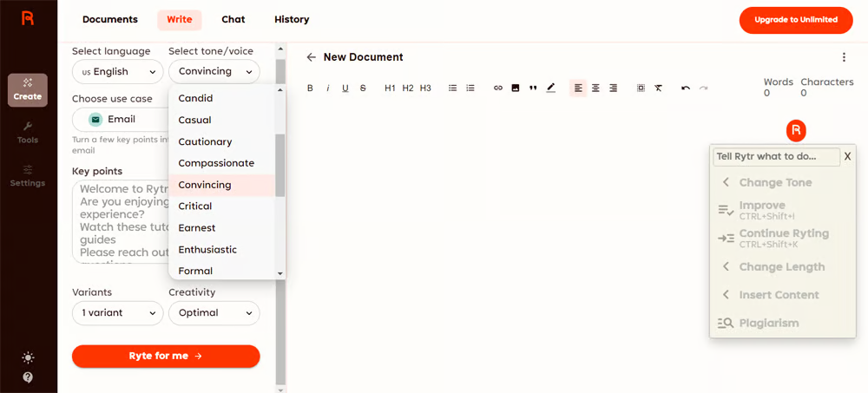
Task: Choose Candid tone from list
Action: click(x=222, y=98)
